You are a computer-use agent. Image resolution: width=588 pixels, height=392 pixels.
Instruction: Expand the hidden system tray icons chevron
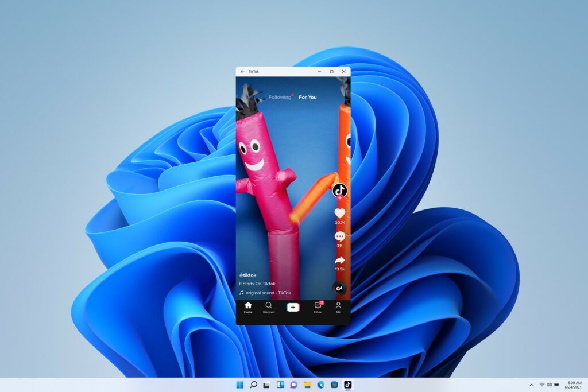click(531, 385)
